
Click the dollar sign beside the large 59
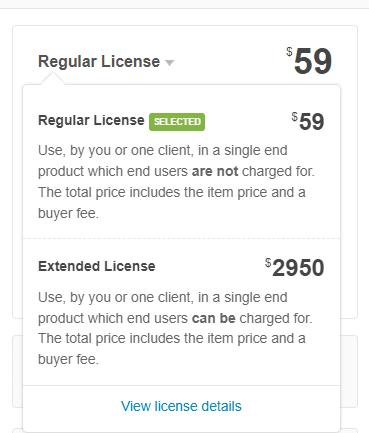point(289,52)
